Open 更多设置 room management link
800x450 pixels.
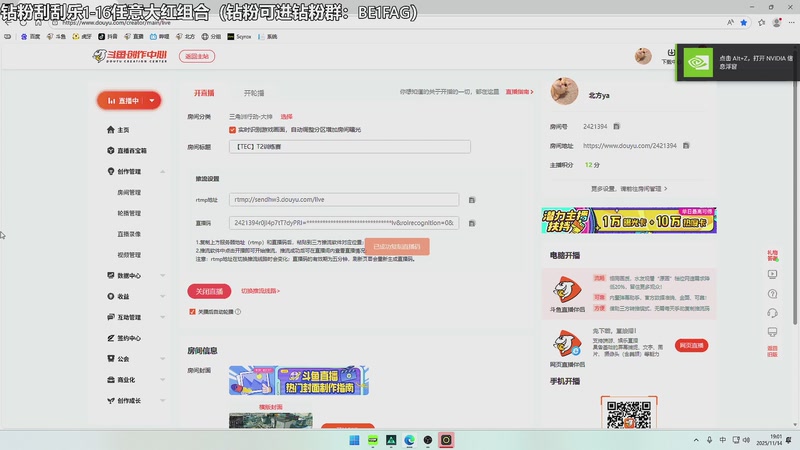coord(629,189)
